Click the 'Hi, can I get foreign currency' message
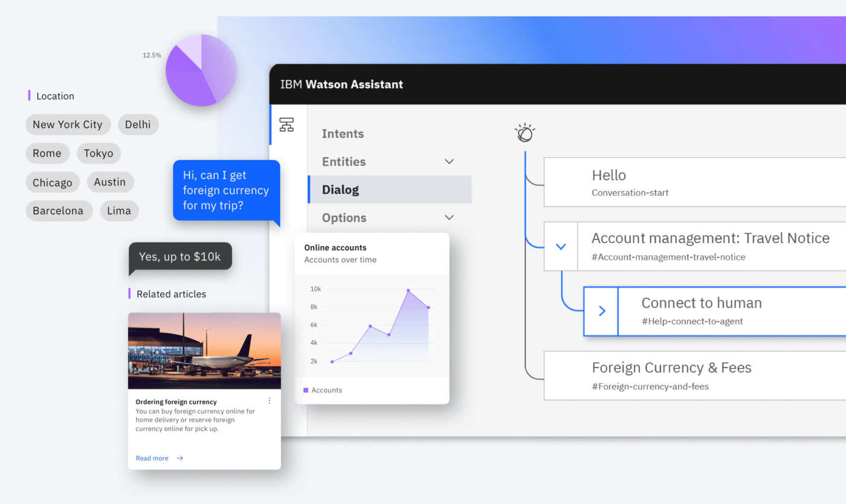The height and width of the screenshot is (504, 846). coord(227,190)
